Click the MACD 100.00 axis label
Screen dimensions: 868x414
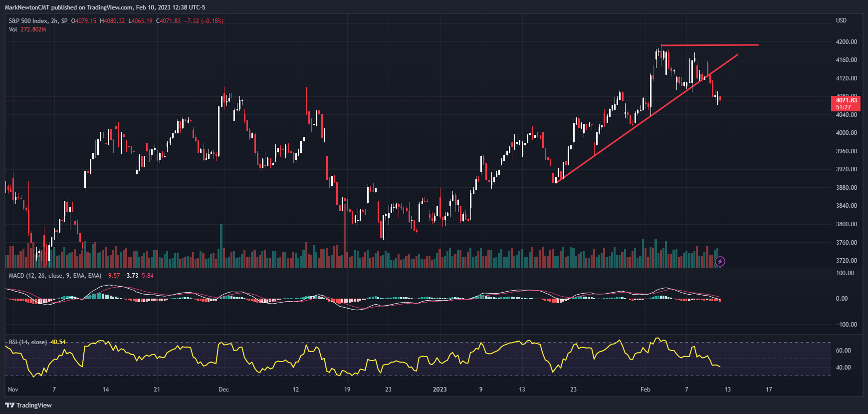tap(845, 273)
